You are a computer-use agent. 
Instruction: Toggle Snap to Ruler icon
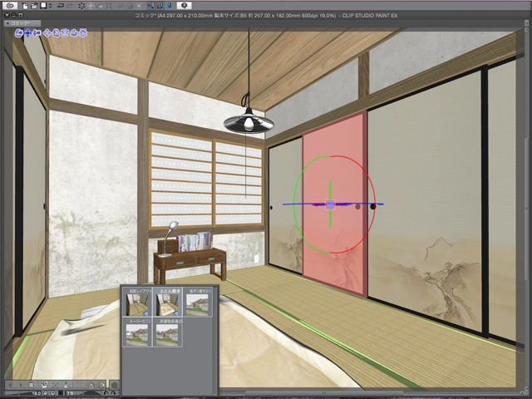(x=150, y=6)
